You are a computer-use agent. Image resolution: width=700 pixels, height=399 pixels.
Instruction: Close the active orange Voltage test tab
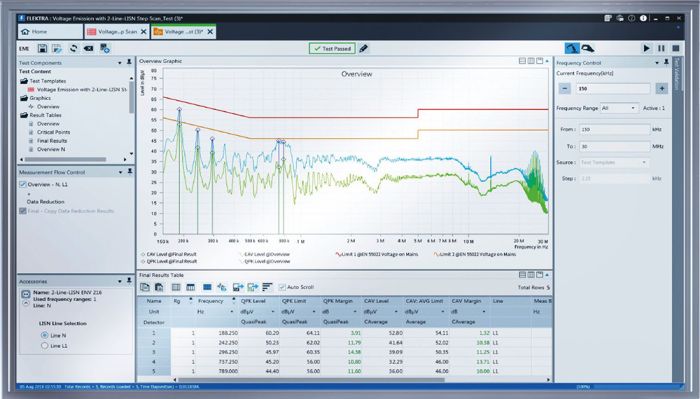210,32
